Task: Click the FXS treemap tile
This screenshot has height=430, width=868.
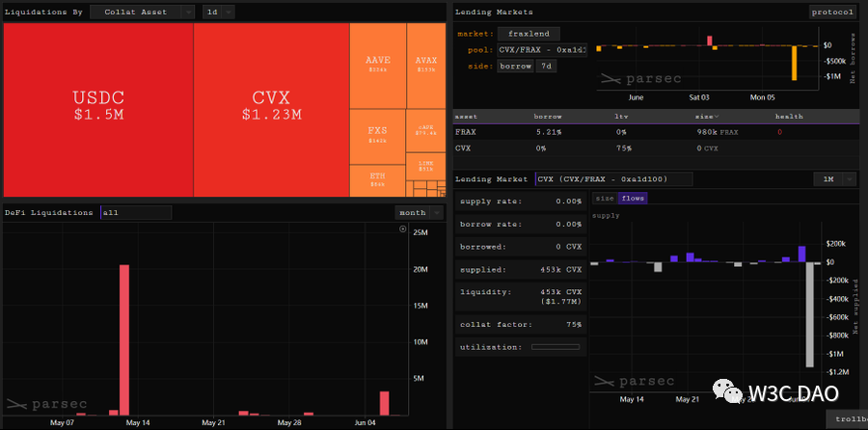Action: (x=377, y=137)
